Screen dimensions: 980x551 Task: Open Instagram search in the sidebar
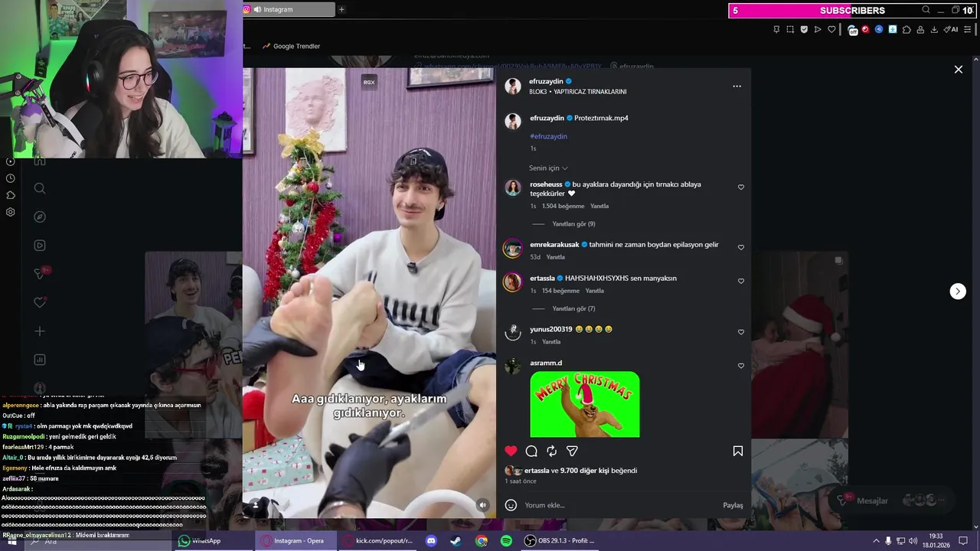coord(40,188)
